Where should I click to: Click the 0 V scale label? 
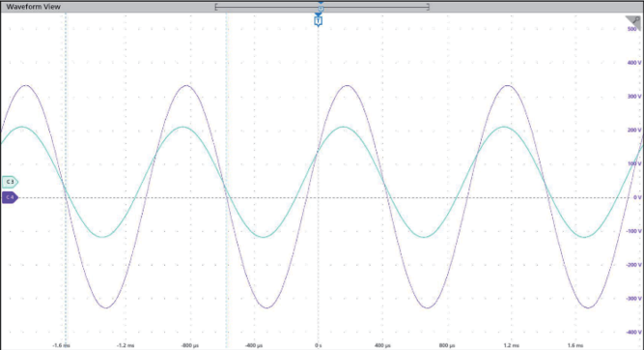pos(636,197)
